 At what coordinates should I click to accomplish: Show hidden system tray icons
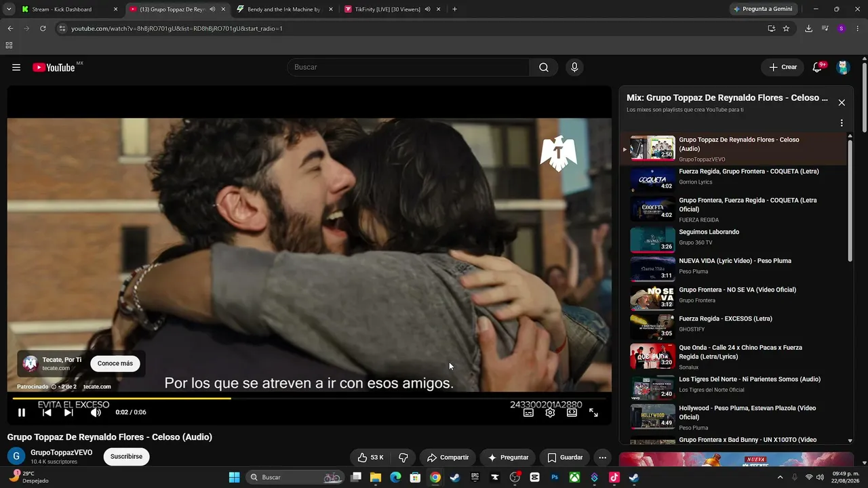780,477
